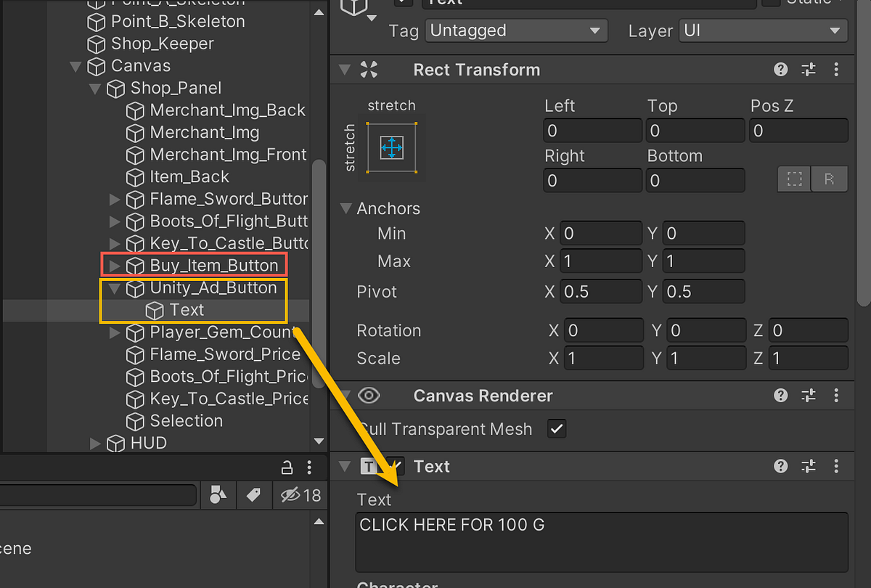The width and height of the screenshot is (871, 588).
Task: Click the Blueprint Mode button in Rect Transform
Action: point(793,179)
